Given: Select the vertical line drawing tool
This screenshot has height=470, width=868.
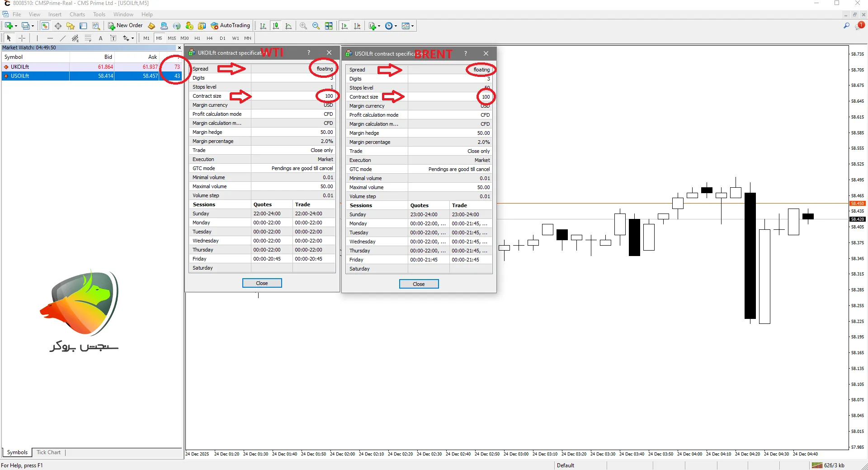Looking at the screenshot, I should coord(37,38).
